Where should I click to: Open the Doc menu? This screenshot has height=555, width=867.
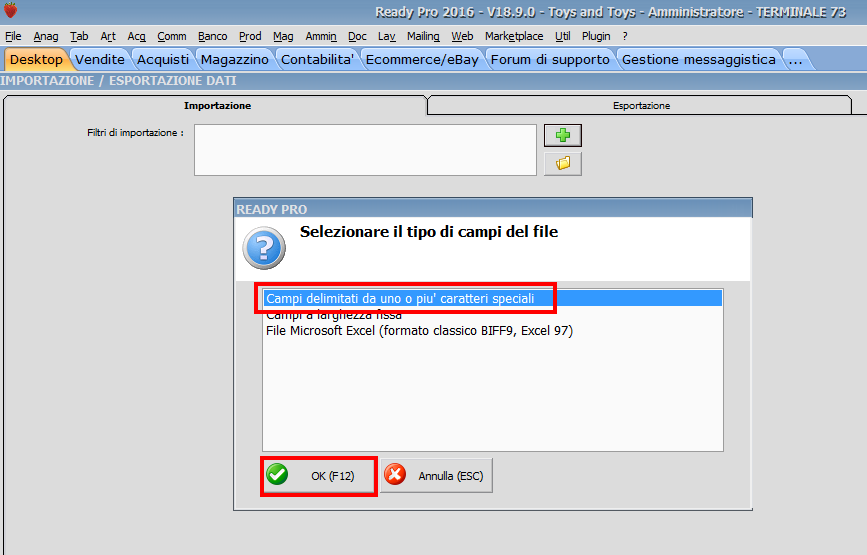coord(357,36)
